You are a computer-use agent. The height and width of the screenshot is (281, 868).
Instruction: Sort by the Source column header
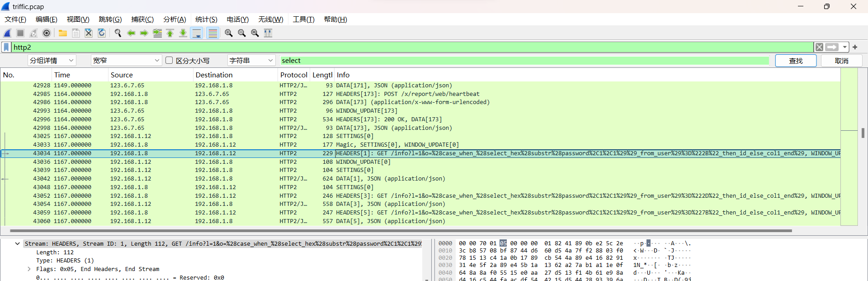tap(151, 75)
